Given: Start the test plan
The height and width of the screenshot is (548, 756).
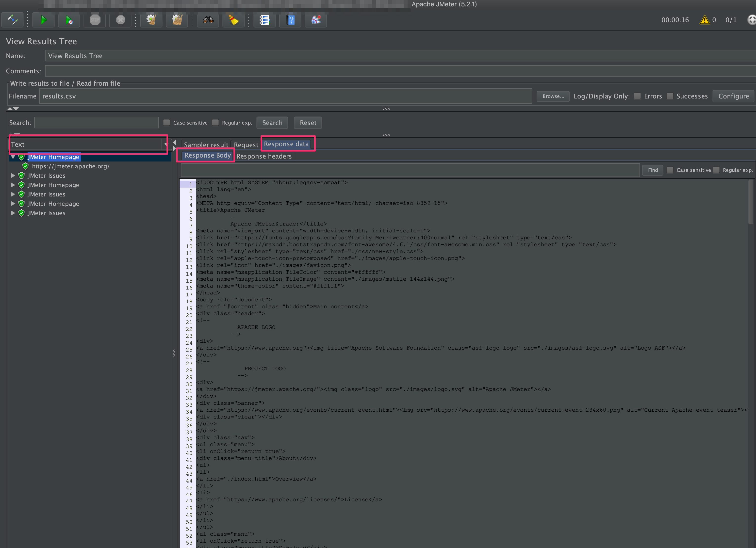Looking at the screenshot, I should pos(43,20).
